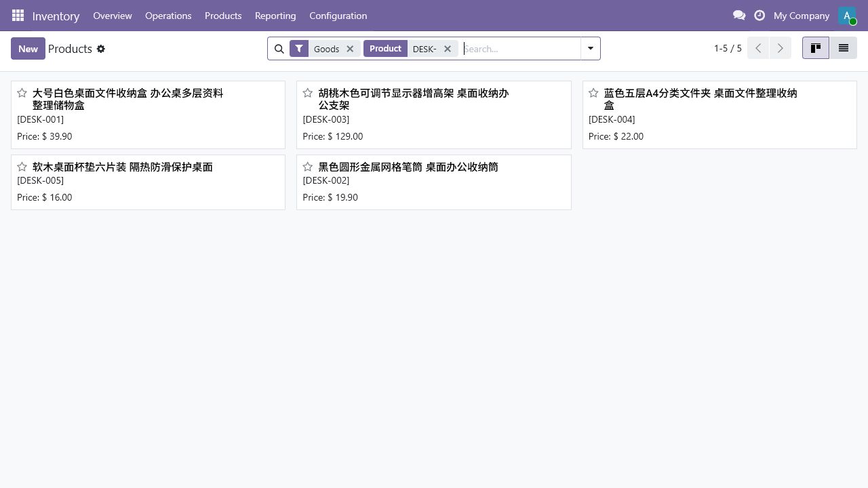Image resolution: width=868 pixels, height=488 pixels.
Task: Click reference text [DESK-004]
Action: pos(612,119)
